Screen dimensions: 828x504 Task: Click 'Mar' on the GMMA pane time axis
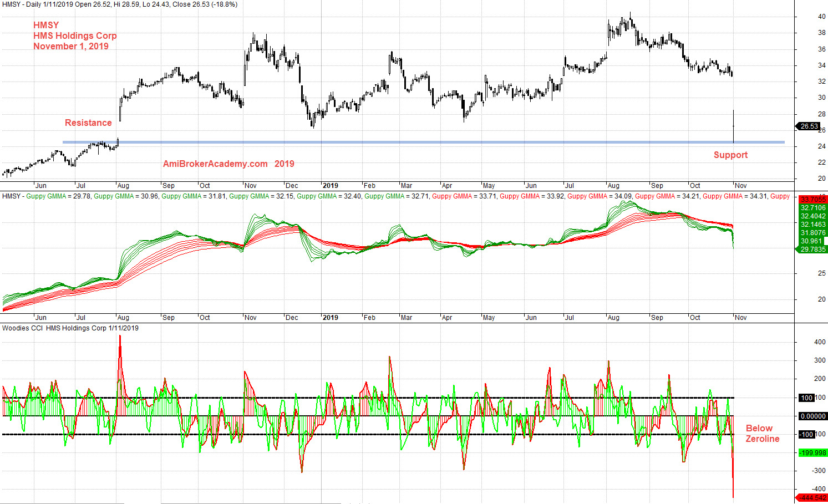407,318
